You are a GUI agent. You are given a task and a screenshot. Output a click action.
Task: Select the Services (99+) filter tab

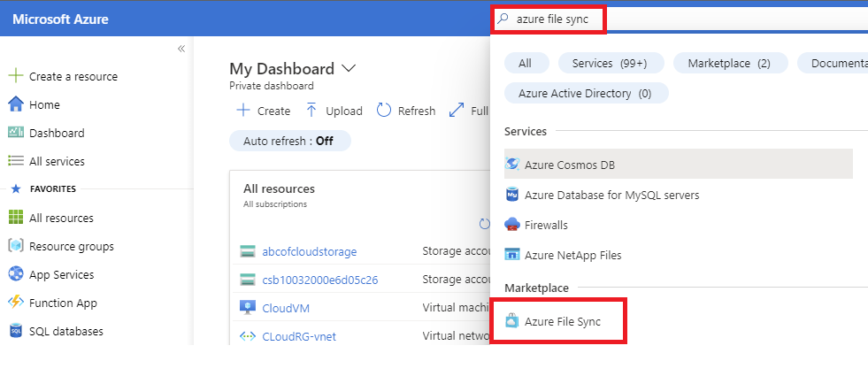[609, 63]
